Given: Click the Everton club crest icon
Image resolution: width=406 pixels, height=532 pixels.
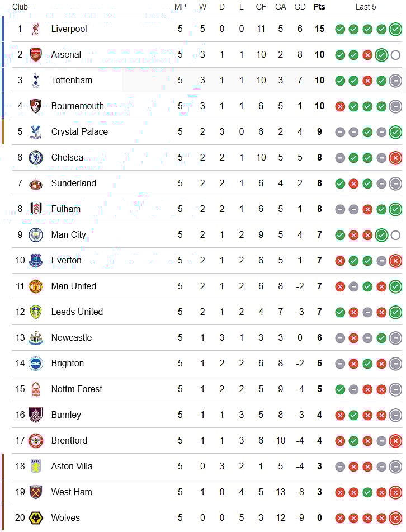Looking at the screenshot, I should [36, 261].
